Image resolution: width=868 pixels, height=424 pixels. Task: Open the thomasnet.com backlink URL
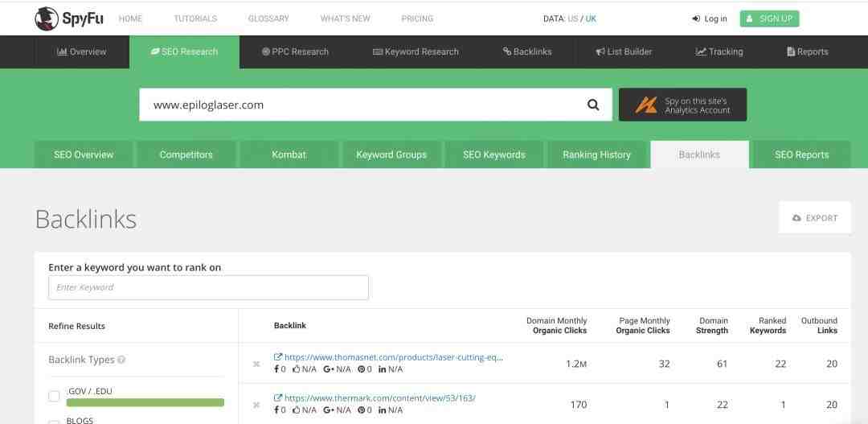tap(394, 357)
